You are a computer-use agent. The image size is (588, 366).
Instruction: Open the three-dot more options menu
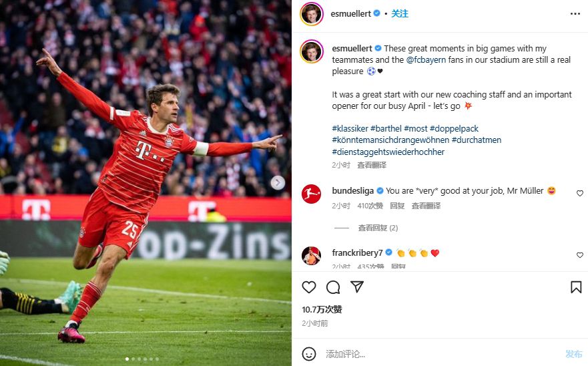tap(575, 14)
